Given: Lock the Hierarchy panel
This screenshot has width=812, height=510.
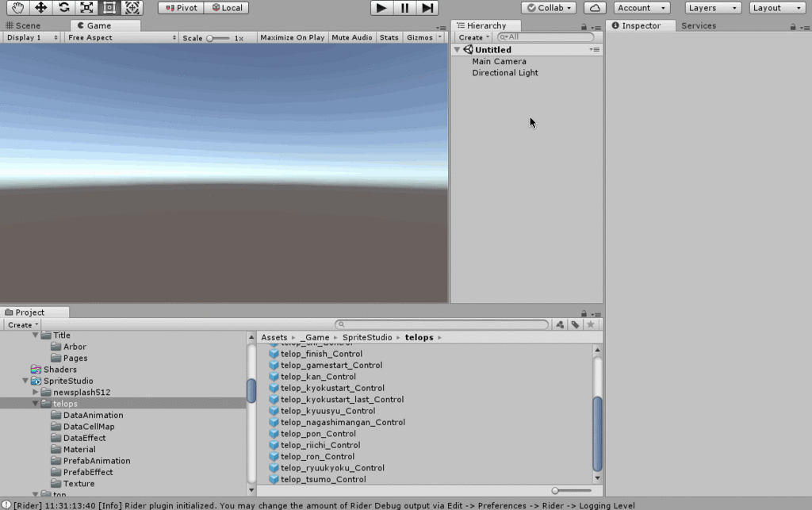Looking at the screenshot, I should point(584,27).
